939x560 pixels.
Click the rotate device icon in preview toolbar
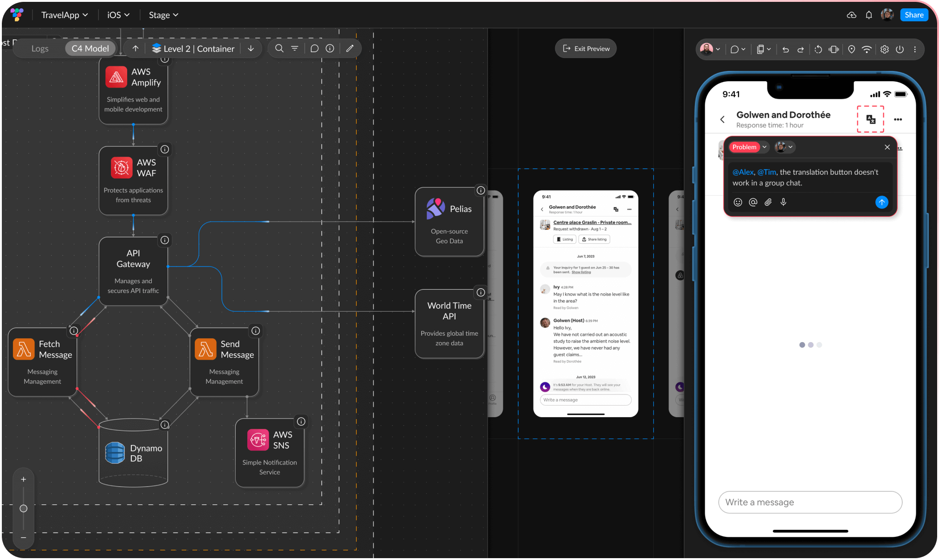[x=818, y=50]
